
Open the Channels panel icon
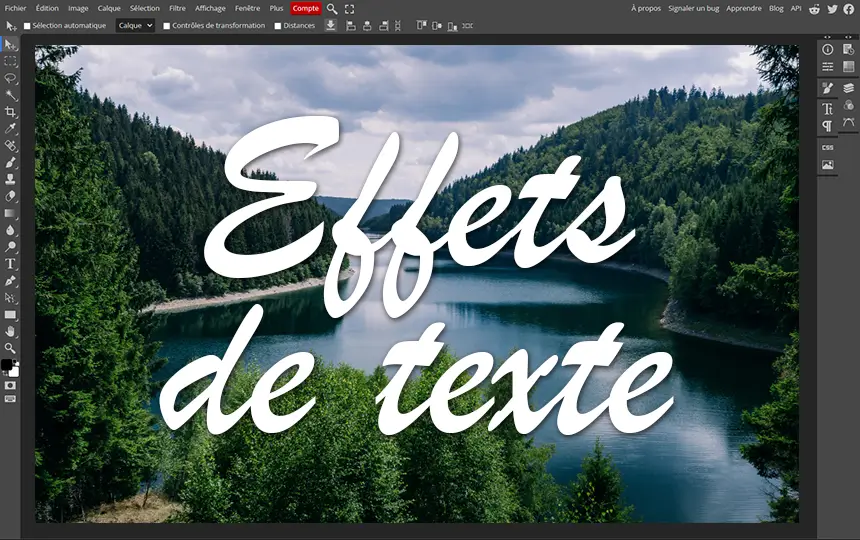[x=848, y=105]
